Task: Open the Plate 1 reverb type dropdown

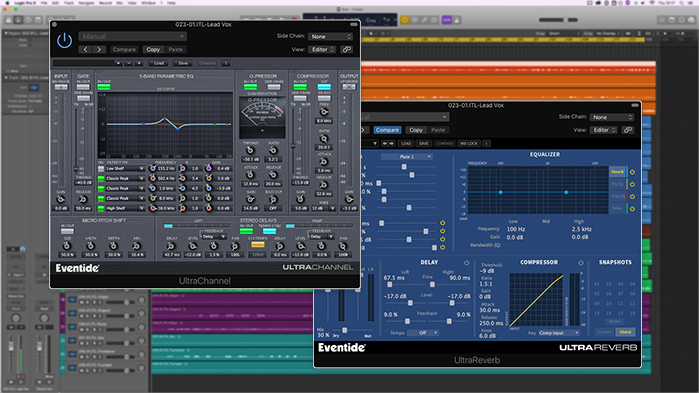Action: [407, 157]
